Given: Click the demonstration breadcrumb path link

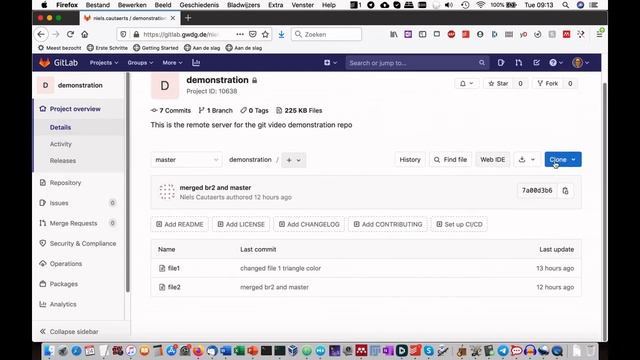Looking at the screenshot, I should click(x=250, y=160).
